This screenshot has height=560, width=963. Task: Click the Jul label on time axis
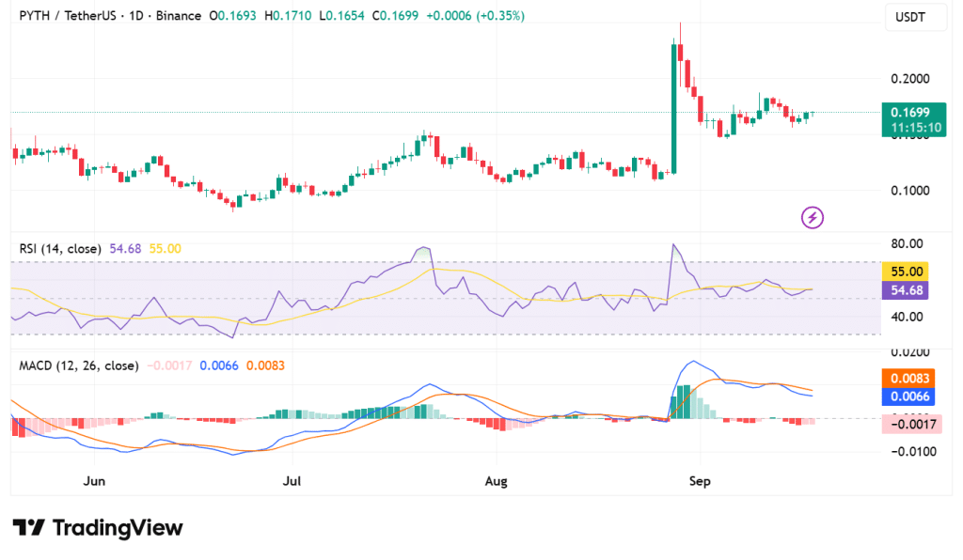click(292, 481)
